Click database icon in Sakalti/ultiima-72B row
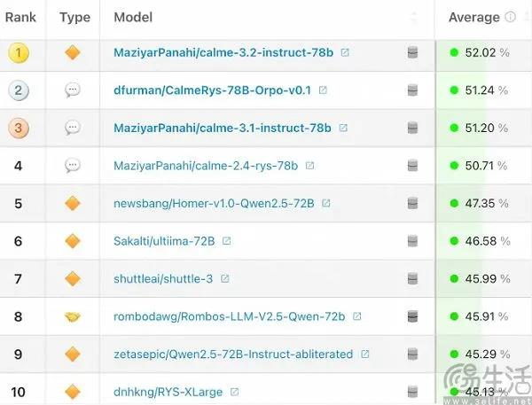The width and height of the screenshot is (532, 405). tap(412, 241)
